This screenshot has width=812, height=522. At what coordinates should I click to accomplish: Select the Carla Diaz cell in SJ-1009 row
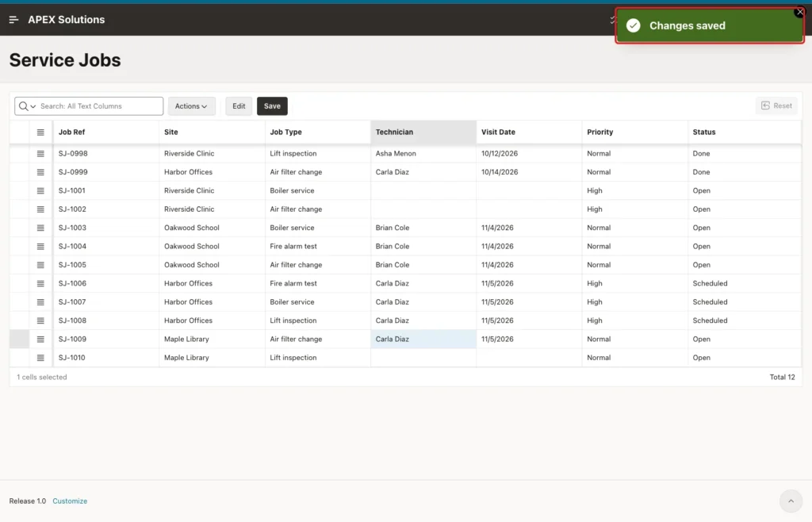point(423,340)
